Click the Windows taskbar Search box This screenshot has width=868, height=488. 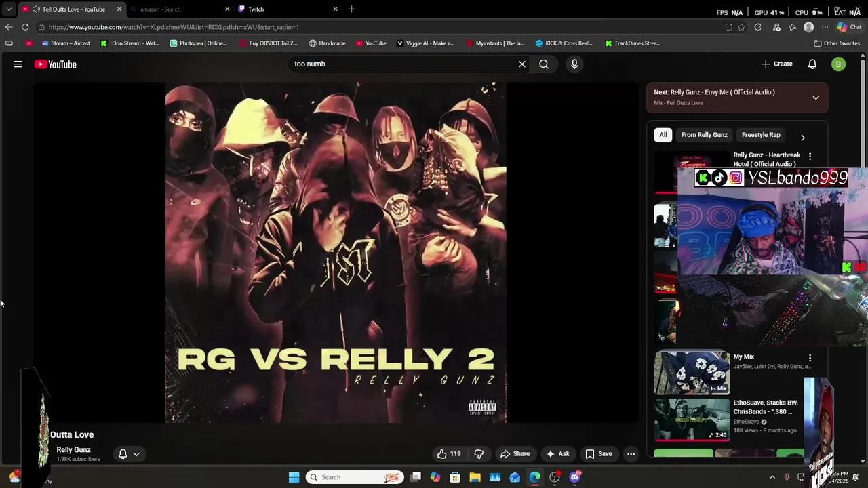click(x=354, y=477)
